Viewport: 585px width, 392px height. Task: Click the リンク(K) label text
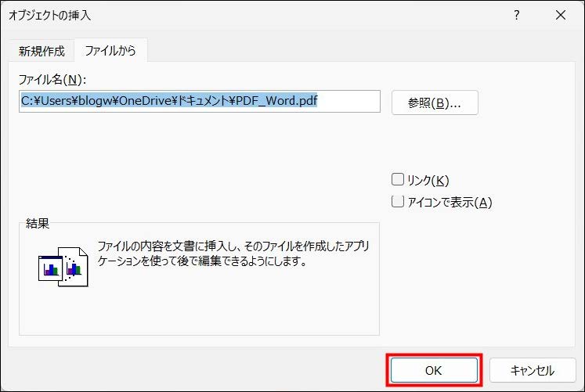point(428,181)
